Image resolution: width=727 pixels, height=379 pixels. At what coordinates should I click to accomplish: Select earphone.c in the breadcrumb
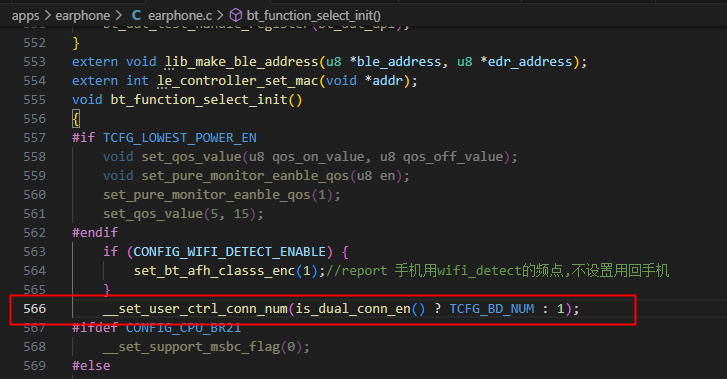(x=180, y=16)
